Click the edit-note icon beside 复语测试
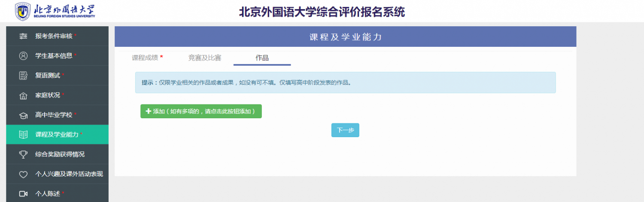Image resolution: width=644 pixels, height=202 pixels. pyautogui.click(x=24, y=76)
